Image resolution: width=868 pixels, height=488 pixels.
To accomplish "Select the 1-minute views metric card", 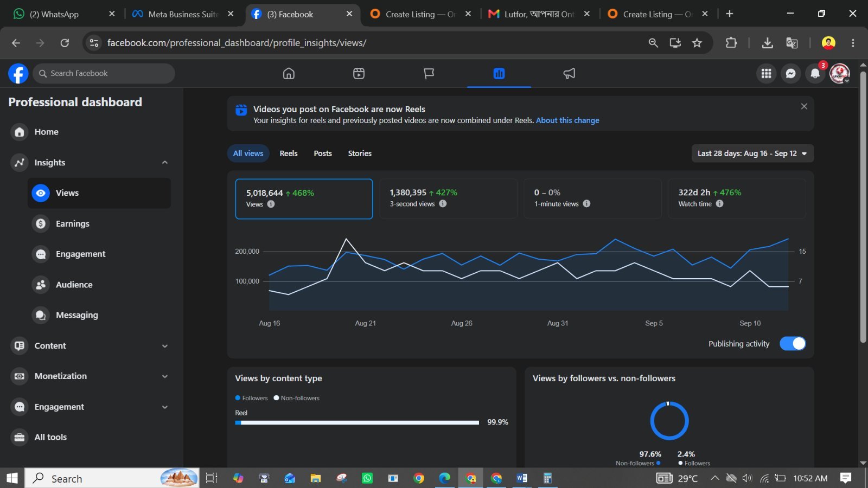I will coord(592,198).
